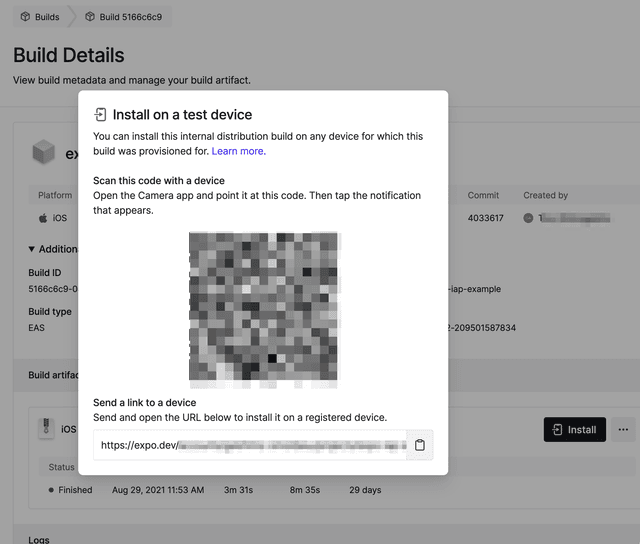Click the QR code image
Viewport: 640px width, 544px height.
pos(263,309)
